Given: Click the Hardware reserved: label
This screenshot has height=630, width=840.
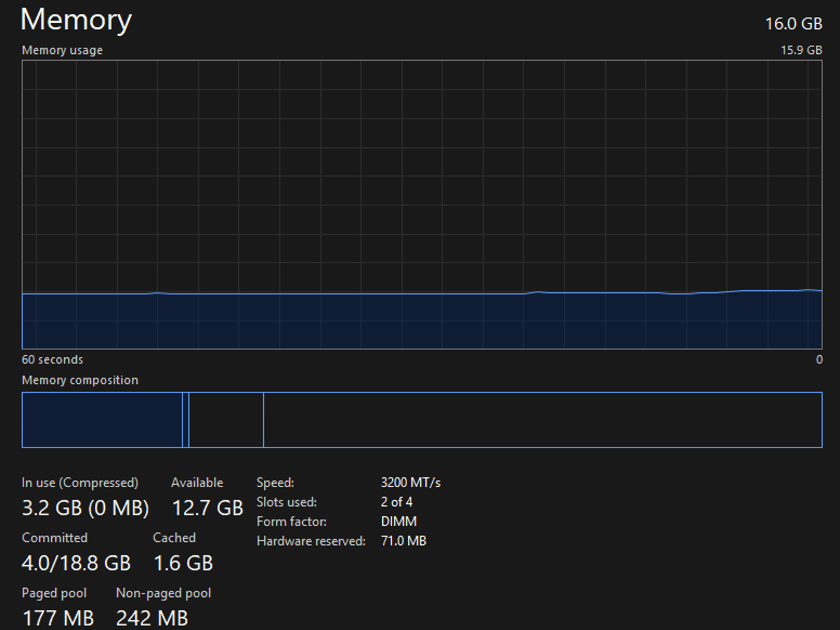Looking at the screenshot, I should (x=311, y=541).
